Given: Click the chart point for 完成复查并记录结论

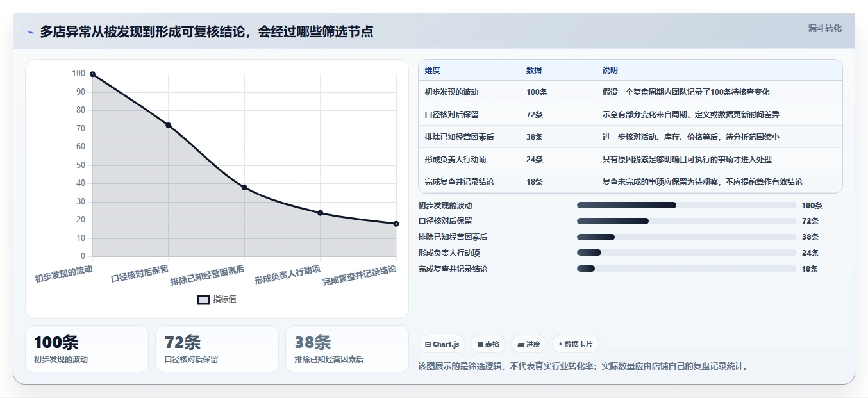Looking at the screenshot, I should [x=396, y=224].
